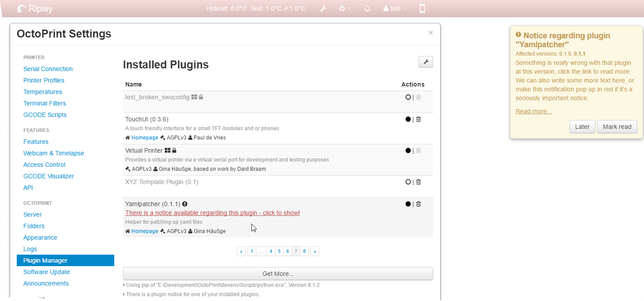Screen dimensions: 644x301
Task: Click Yamlpatcher notice exclamation icon
Action: (185, 204)
